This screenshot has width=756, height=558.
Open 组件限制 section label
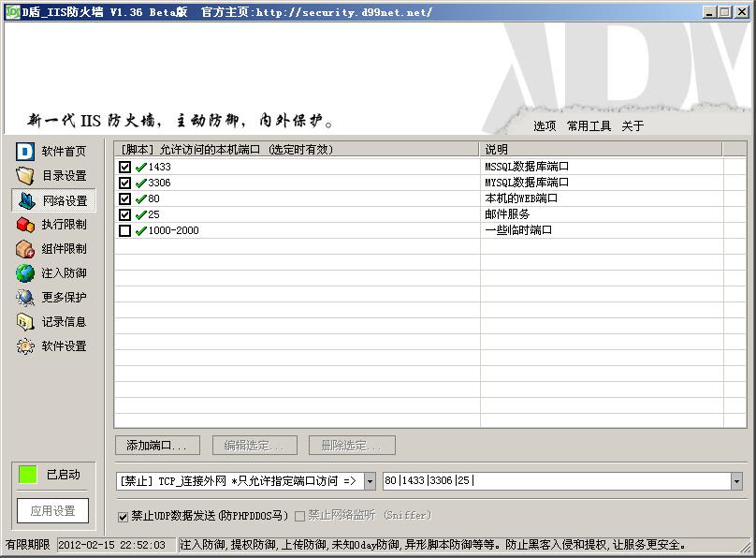(x=65, y=249)
